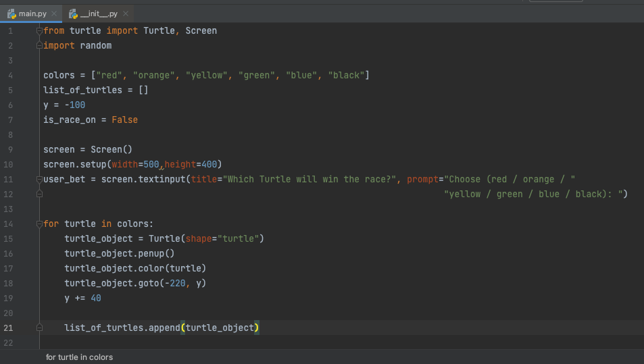Click 'is_race_on' on line 7

(x=70, y=120)
